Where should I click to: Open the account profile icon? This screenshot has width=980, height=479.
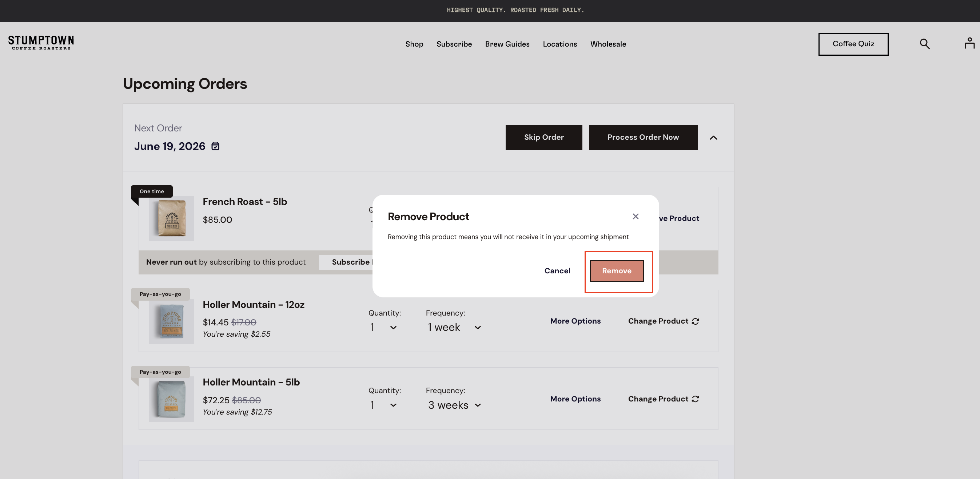(969, 43)
